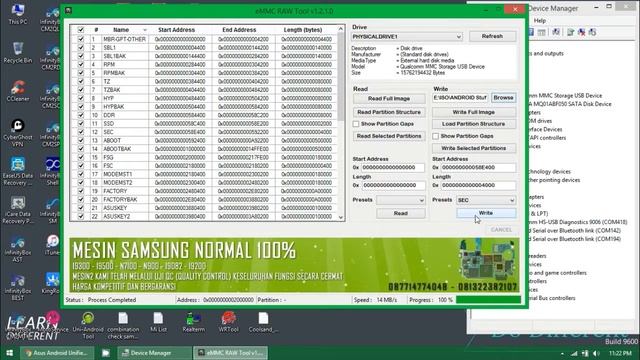Open EaseUS Data Recovery shortcut
Image resolution: width=640 pixels, height=360 pixels.
18,171
